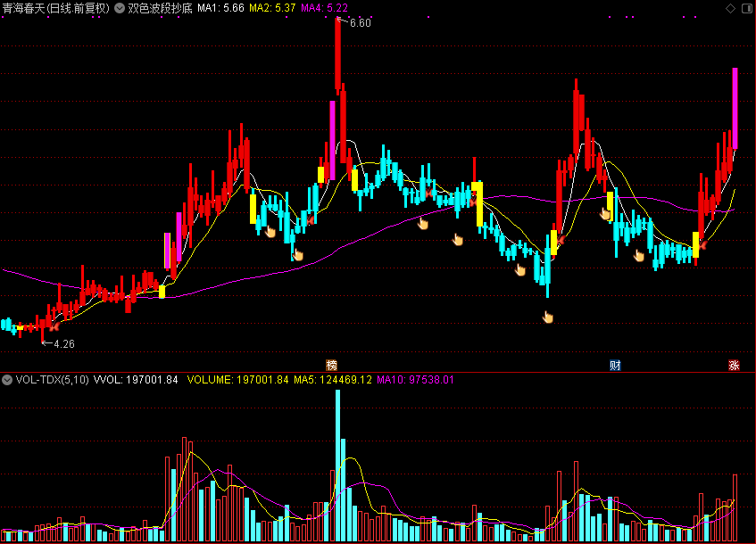Click the 6.60 high price label
This screenshot has height=544, width=756.
[x=361, y=22]
